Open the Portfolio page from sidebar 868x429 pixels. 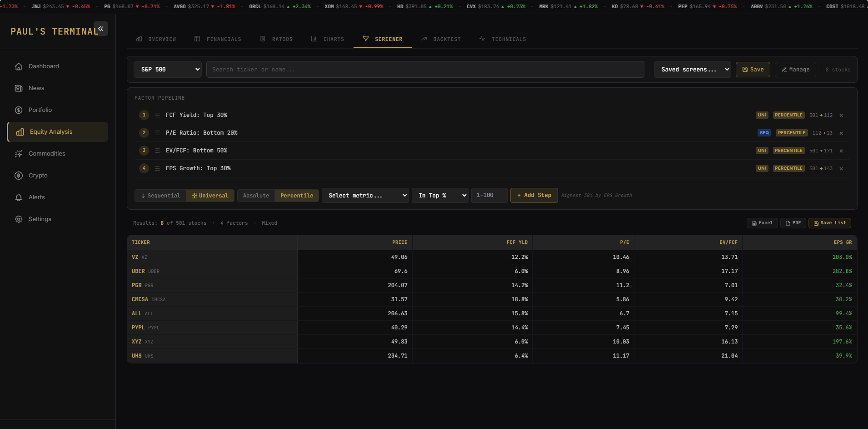[40, 110]
